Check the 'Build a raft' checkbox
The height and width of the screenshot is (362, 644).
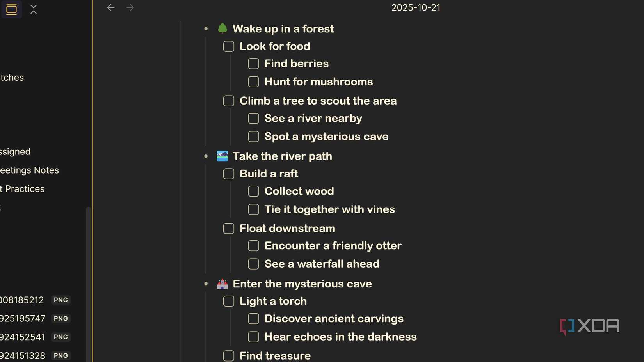tap(228, 174)
